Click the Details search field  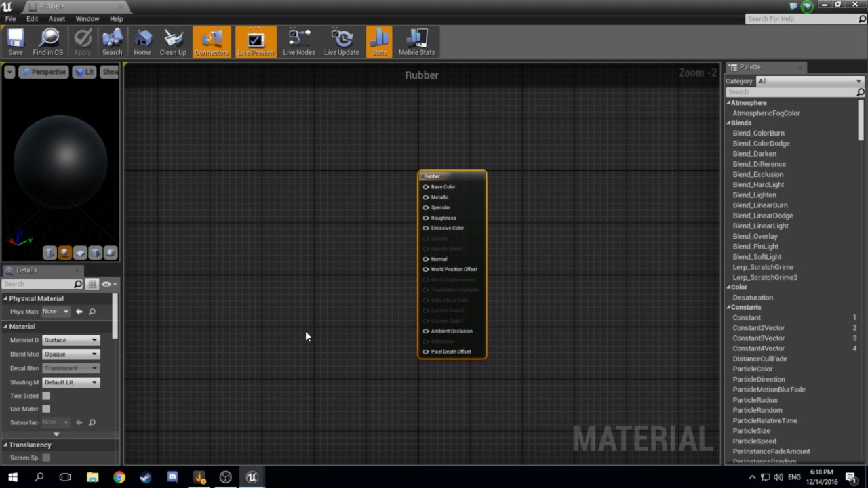pos(38,284)
